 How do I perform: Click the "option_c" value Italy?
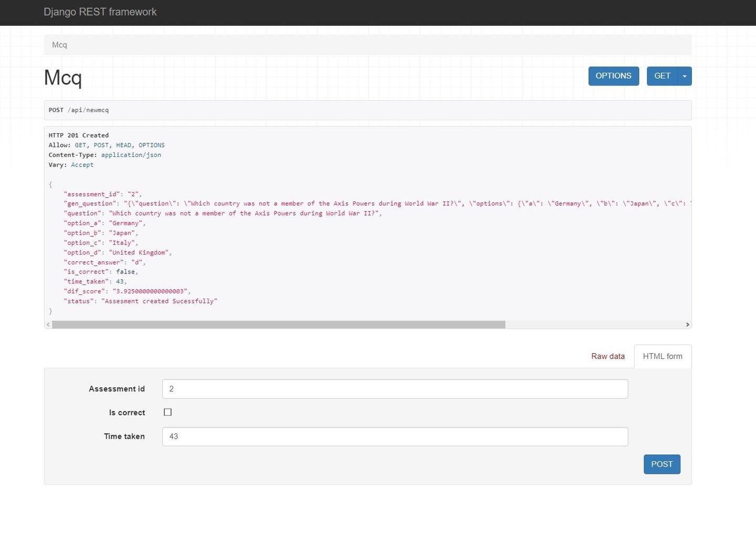[x=122, y=243]
